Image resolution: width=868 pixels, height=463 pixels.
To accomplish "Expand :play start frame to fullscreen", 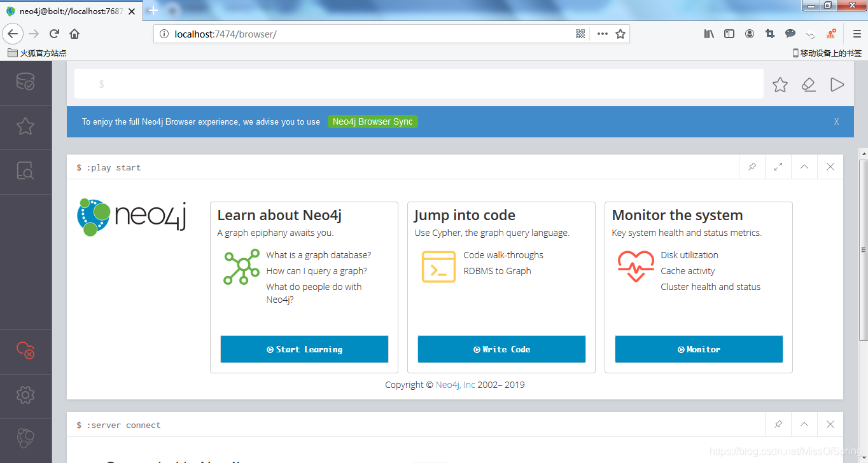I will [778, 167].
